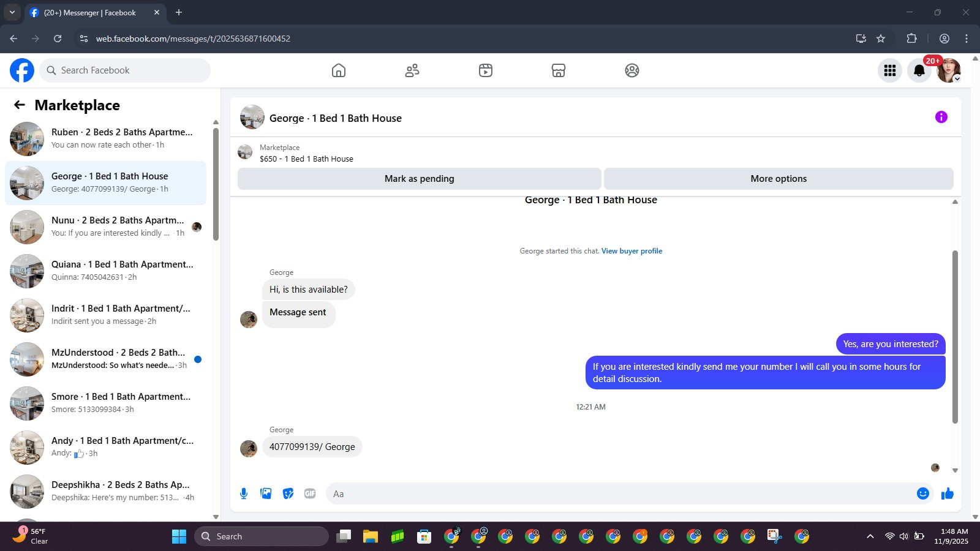
Task: Click the Search Facebook field
Action: pyautogui.click(x=125, y=70)
